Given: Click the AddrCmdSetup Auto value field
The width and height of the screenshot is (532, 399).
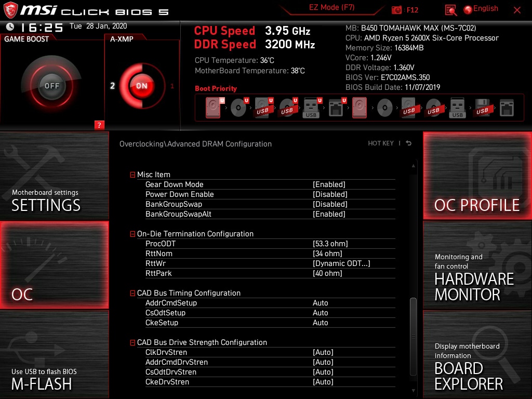Looking at the screenshot, I should click(x=320, y=303).
